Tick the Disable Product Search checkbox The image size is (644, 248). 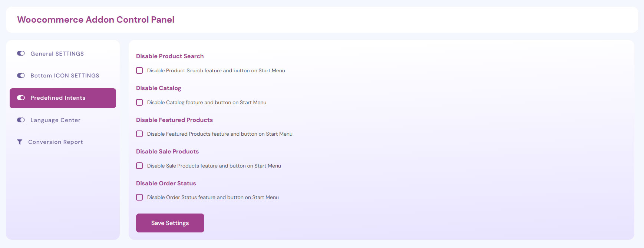coord(139,70)
